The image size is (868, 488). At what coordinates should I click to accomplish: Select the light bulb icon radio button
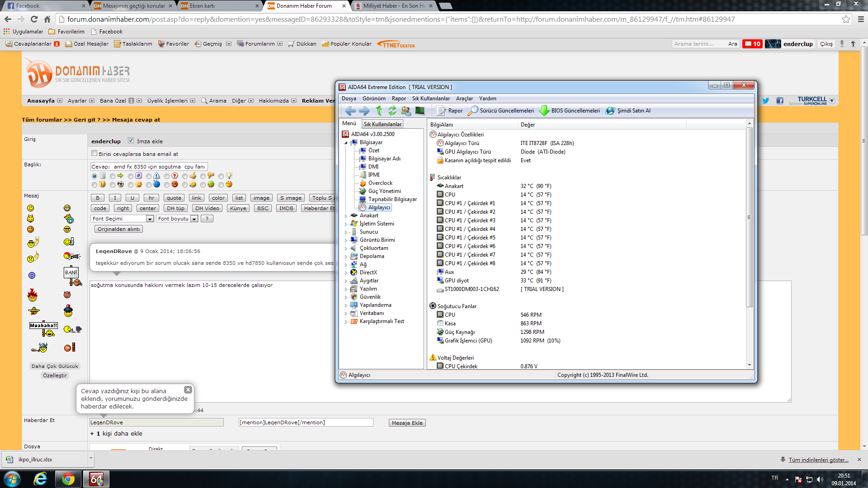point(221,176)
